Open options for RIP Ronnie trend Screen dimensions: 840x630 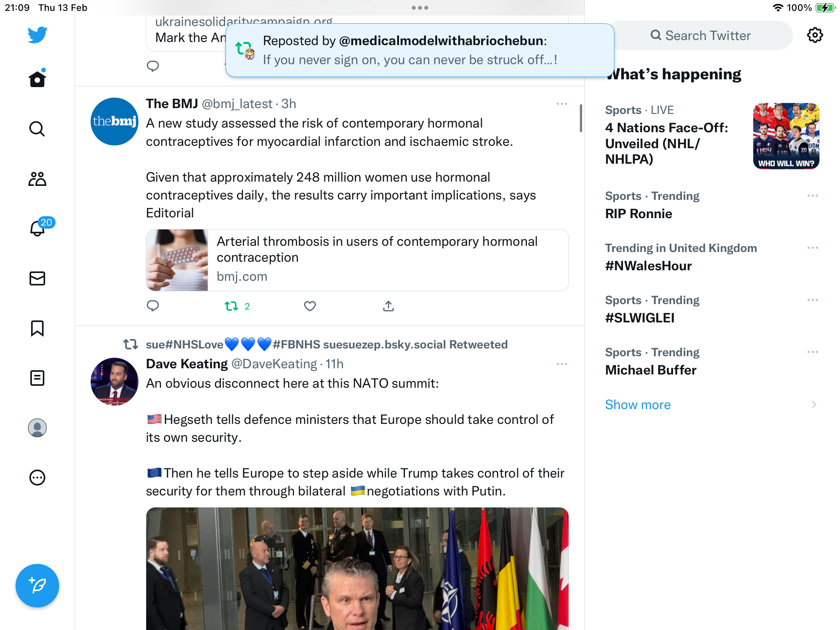click(x=813, y=196)
